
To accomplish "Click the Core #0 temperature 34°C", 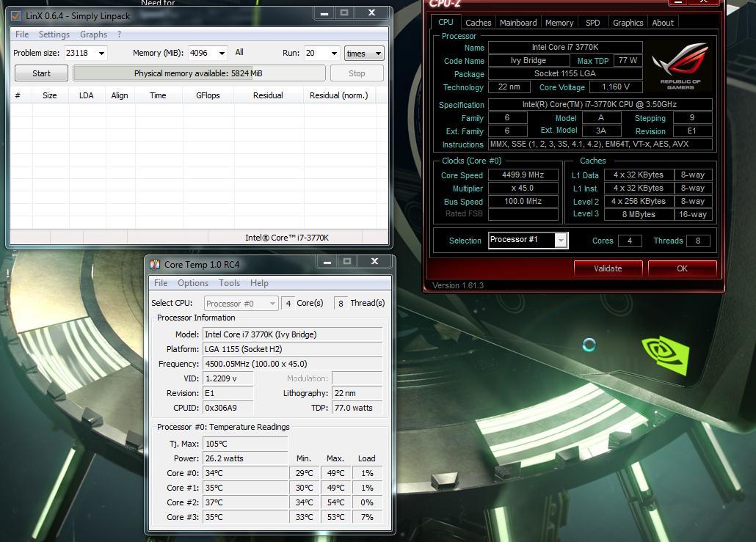I will (245, 473).
